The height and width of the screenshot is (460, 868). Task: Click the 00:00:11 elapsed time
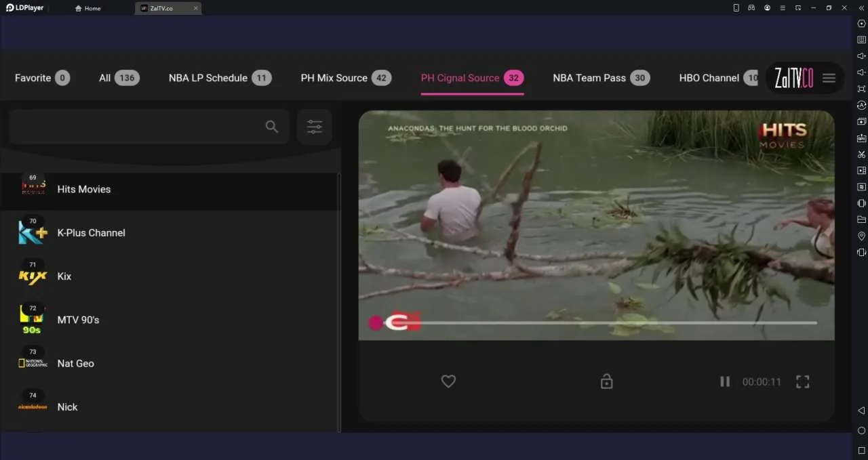pyautogui.click(x=762, y=382)
